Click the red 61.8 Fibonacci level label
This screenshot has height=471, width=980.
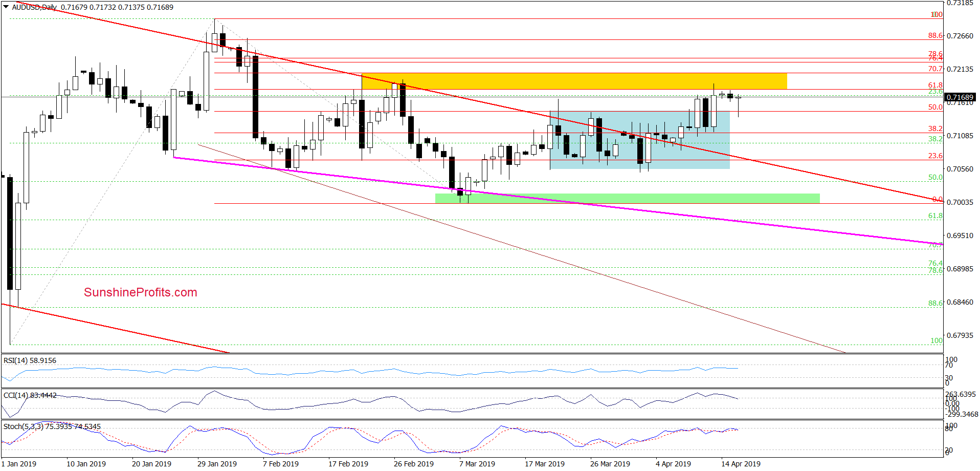coord(936,85)
